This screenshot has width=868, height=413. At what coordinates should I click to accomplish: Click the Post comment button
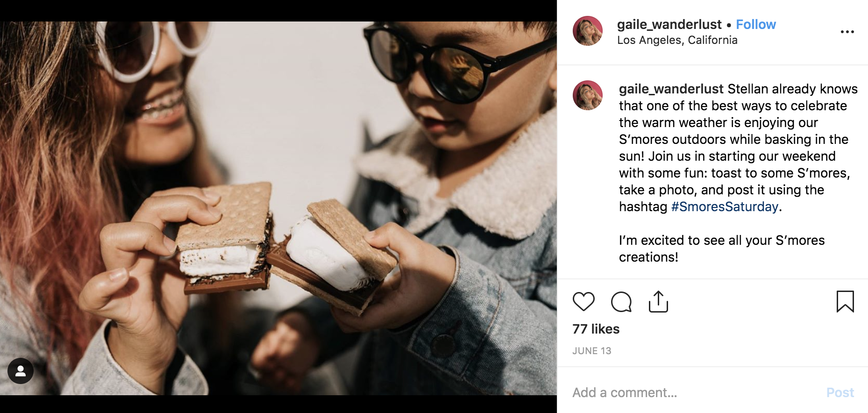click(840, 392)
